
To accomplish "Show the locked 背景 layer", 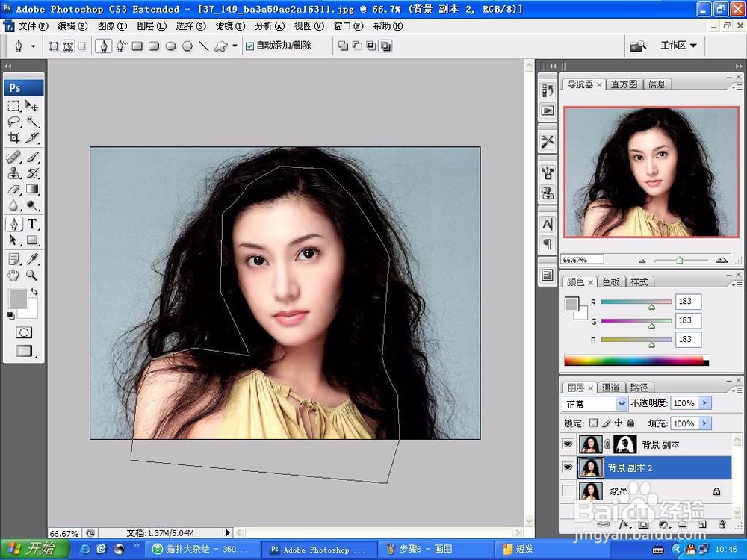I will click(568, 491).
